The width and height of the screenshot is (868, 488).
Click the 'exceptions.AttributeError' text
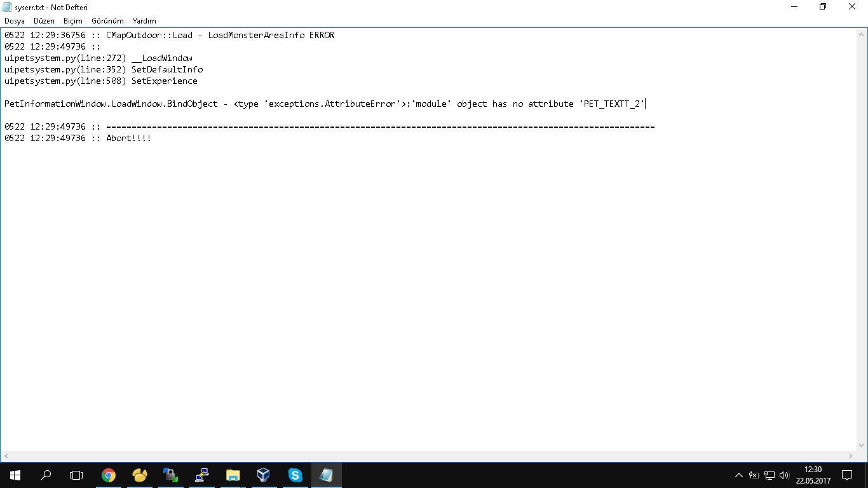click(332, 104)
